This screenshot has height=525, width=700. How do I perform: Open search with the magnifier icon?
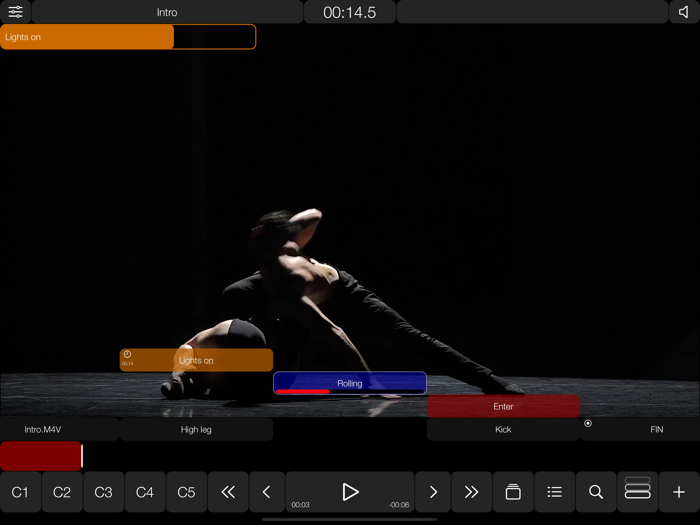(x=596, y=492)
